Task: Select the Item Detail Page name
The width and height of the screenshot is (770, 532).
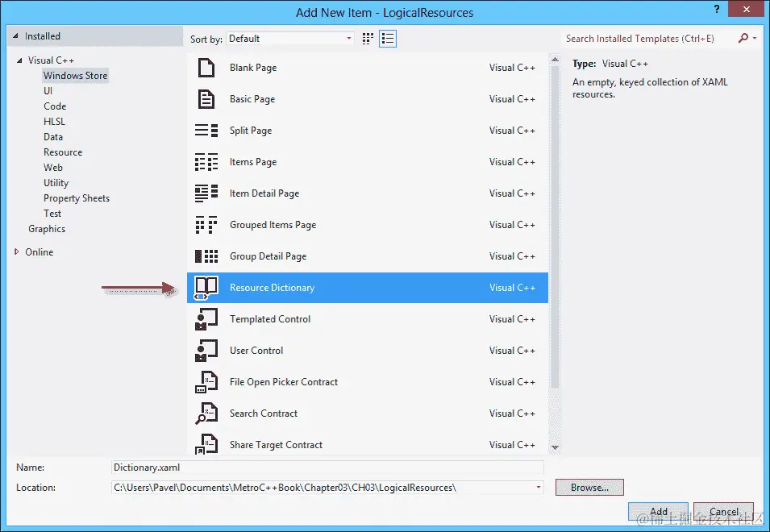Action: click(x=264, y=193)
